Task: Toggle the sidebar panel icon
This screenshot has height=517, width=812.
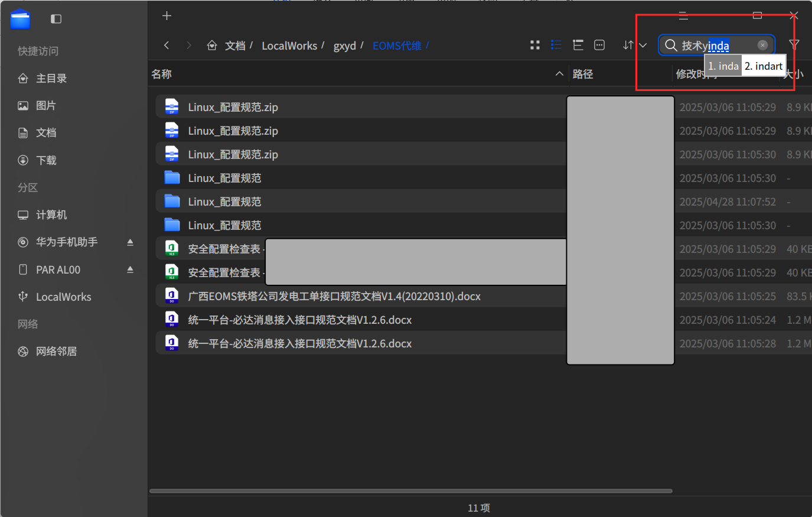Action: 56,19
